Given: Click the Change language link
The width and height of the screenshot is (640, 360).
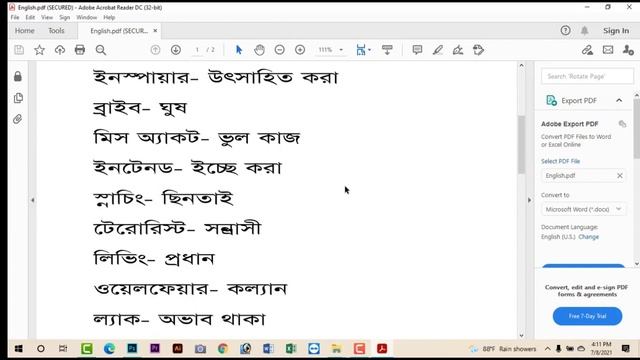Looking at the screenshot, I should (589, 237).
